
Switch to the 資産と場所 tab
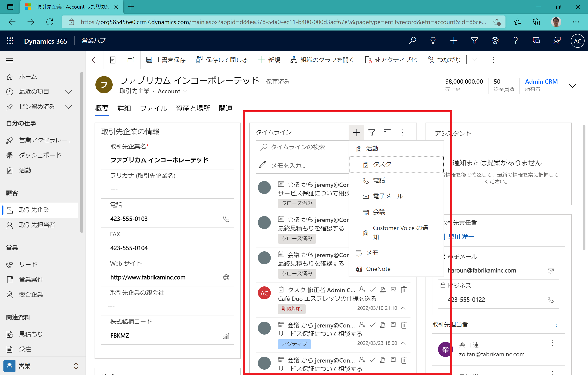tap(193, 108)
